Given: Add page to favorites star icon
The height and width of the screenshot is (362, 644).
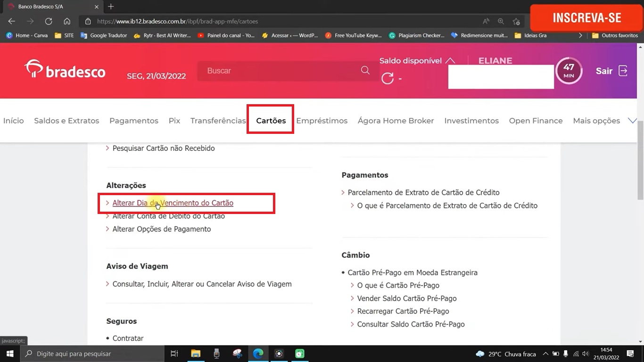Looking at the screenshot, I should coord(516,21).
